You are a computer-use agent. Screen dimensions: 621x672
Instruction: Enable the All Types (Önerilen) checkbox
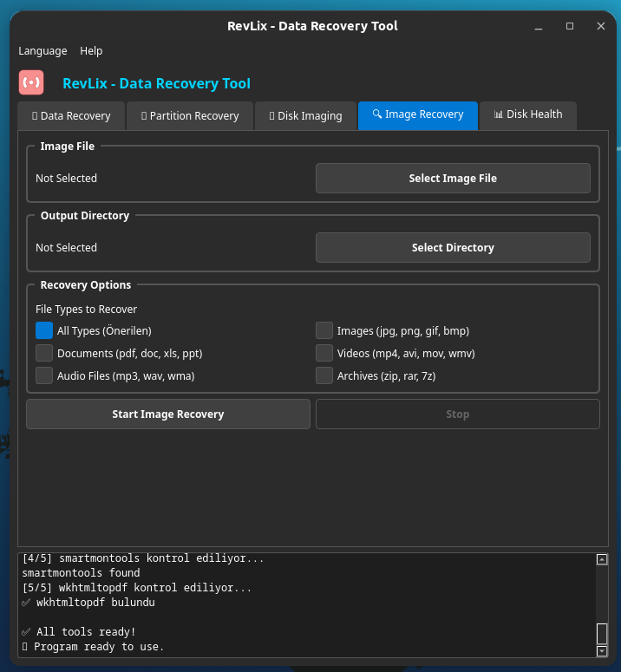point(44,330)
